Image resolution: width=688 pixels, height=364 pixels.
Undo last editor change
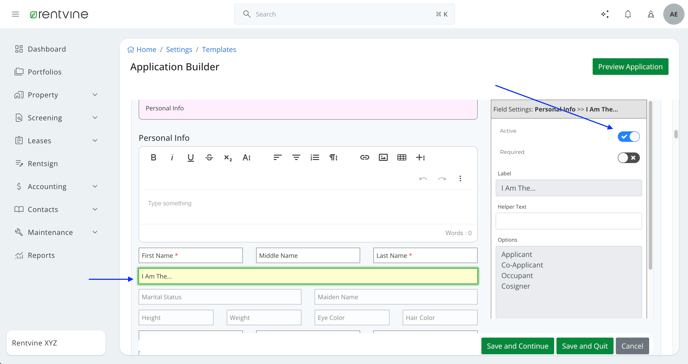click(x=423, y=178)
